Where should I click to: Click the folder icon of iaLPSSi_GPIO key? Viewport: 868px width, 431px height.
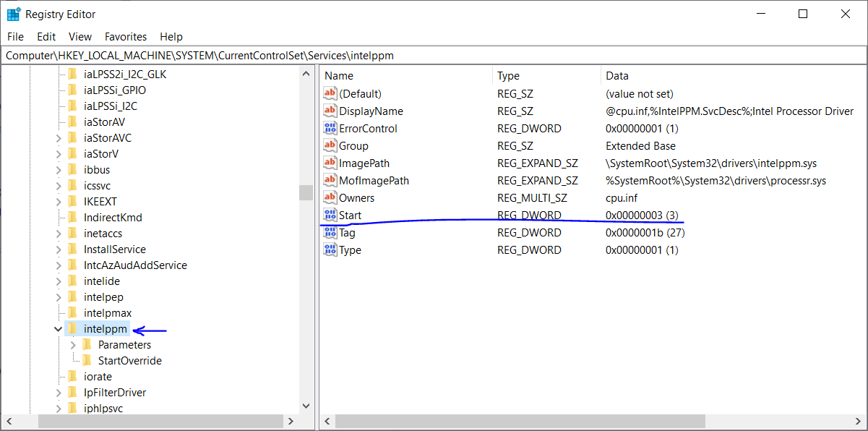point(72,90)
